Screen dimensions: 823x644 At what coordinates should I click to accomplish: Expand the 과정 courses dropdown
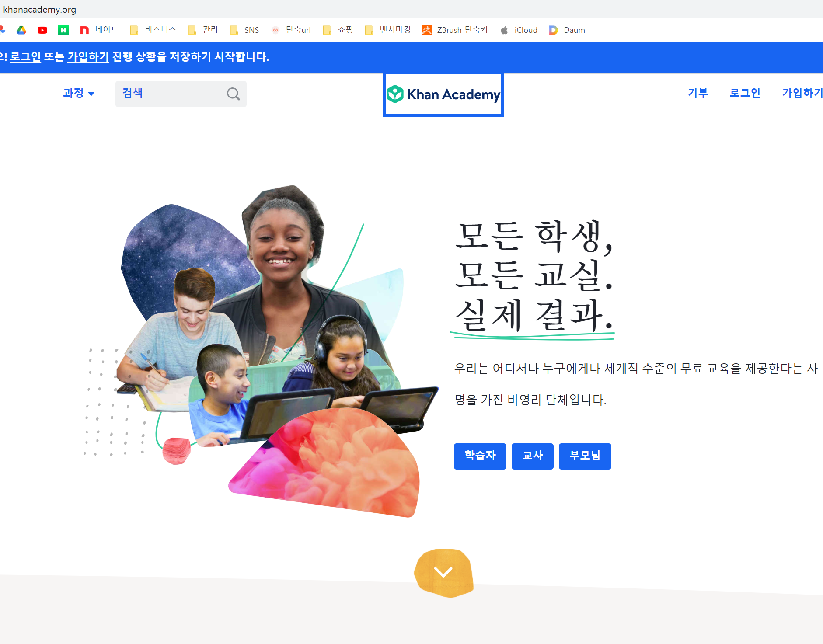tap(79, 93)
